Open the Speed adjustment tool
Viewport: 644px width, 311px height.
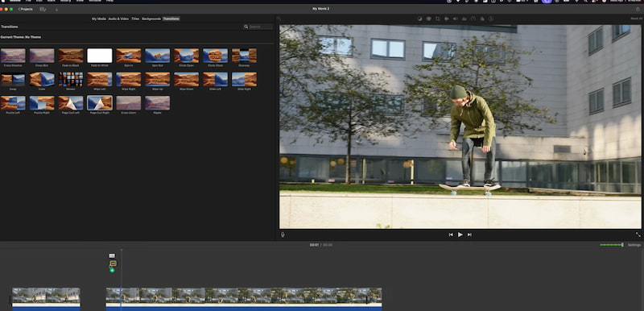[x=473, y=19]
